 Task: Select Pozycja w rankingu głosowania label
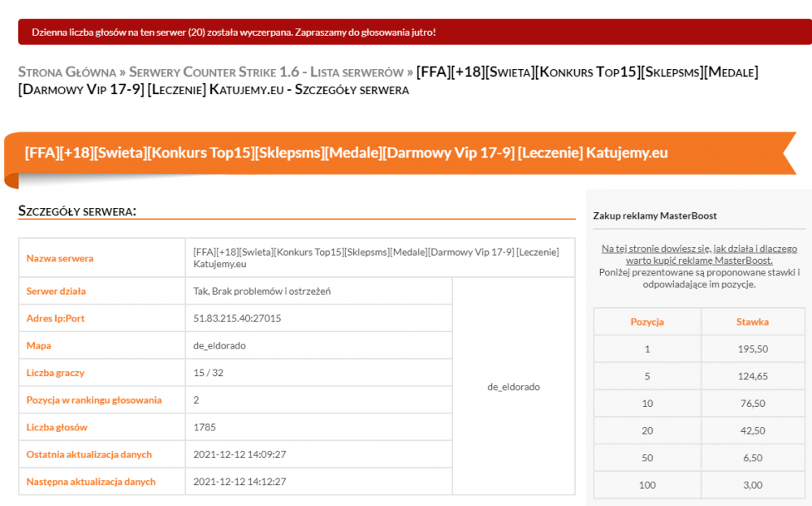(94, 400)
